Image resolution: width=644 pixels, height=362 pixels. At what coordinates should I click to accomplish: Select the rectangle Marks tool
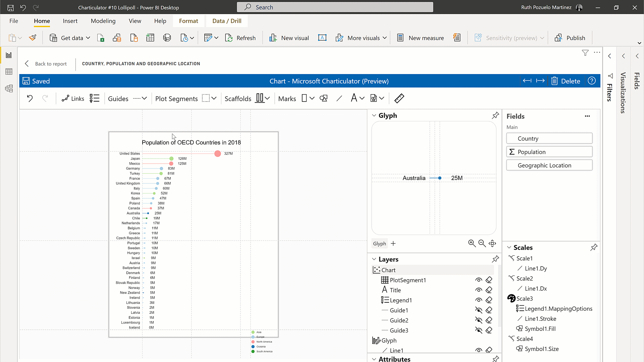(x=305, y=98)
